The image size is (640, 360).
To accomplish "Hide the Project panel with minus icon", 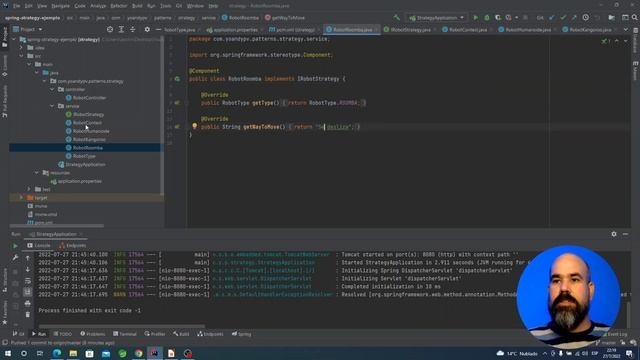I will 158,29.
